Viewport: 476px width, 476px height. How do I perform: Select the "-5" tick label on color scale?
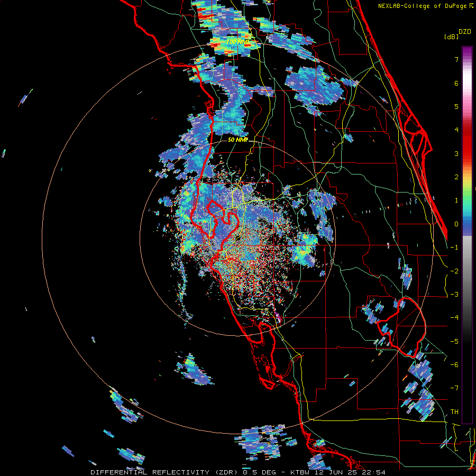tap(454, 342)
